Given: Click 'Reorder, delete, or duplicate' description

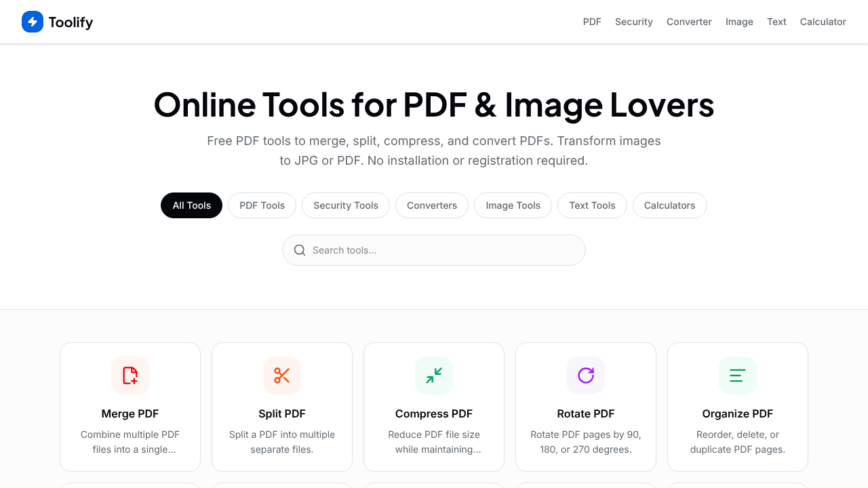Looking at the screenshot, I should (x=738, y=442).
